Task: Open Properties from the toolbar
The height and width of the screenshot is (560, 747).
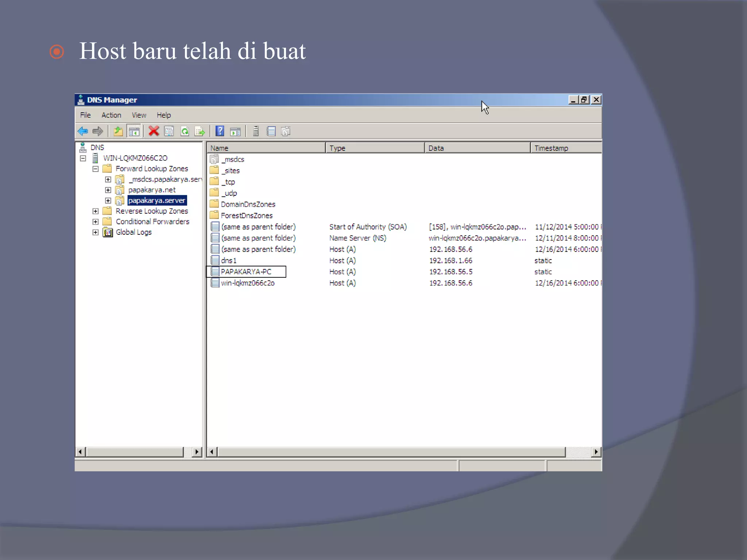Action: (x=169, y=131)
